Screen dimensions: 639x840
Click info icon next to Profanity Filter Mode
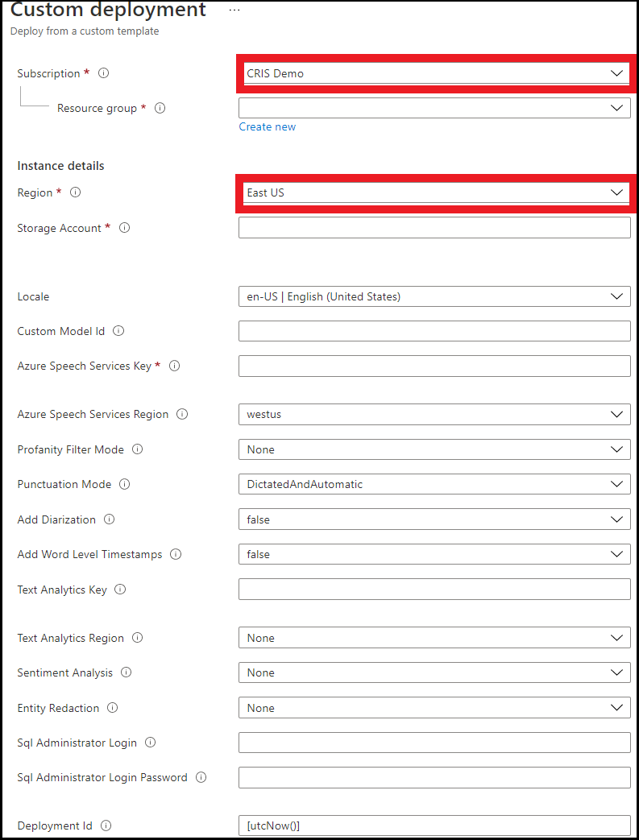click(137, 449)
